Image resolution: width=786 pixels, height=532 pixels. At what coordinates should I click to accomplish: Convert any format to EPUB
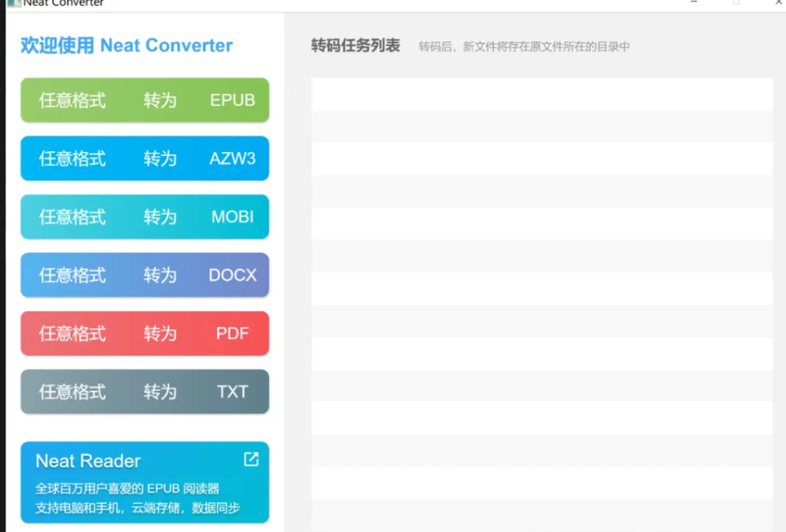click(145, 100)
